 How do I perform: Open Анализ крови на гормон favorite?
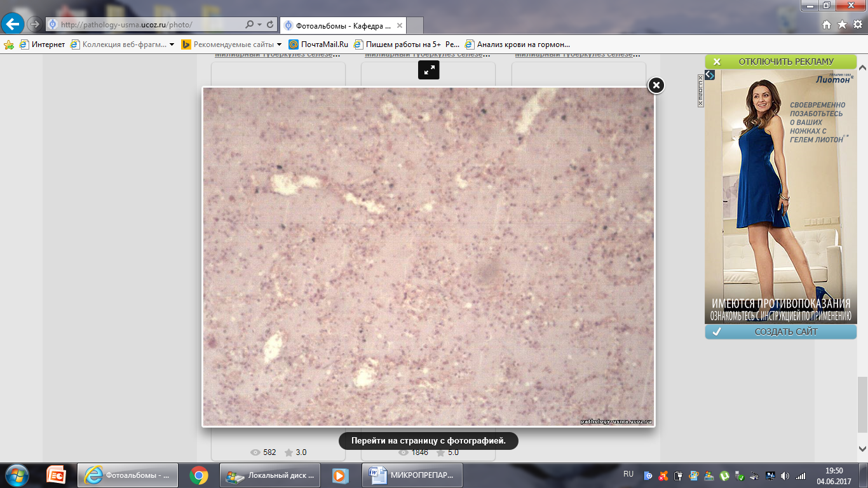tap(517, 44)
